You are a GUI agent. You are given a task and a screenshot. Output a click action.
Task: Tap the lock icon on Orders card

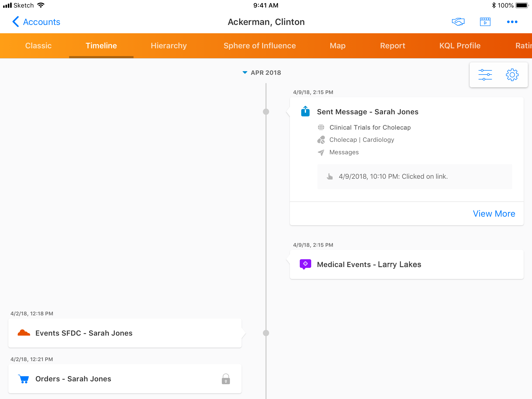(226, 379)
